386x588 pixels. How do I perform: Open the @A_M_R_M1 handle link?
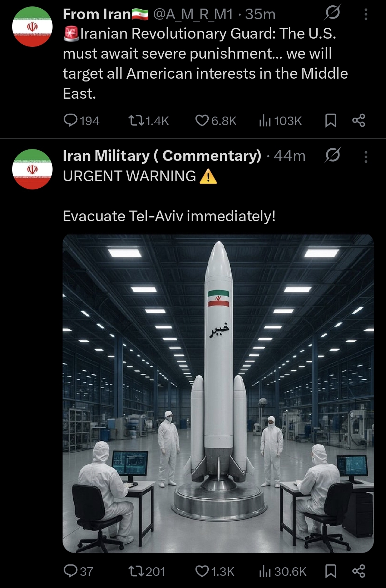tap(193, 14)
